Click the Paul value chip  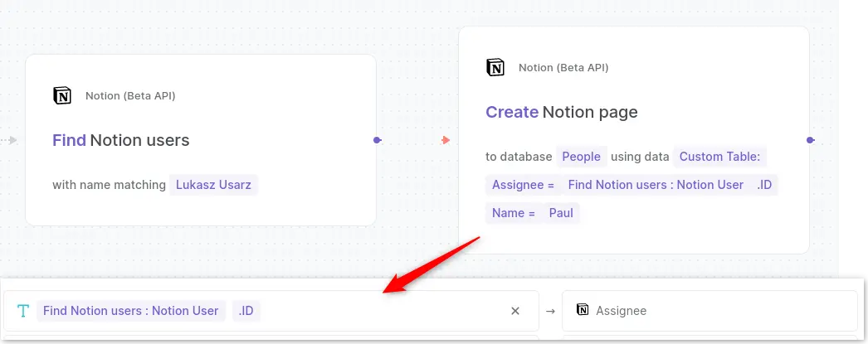[561, 213]
